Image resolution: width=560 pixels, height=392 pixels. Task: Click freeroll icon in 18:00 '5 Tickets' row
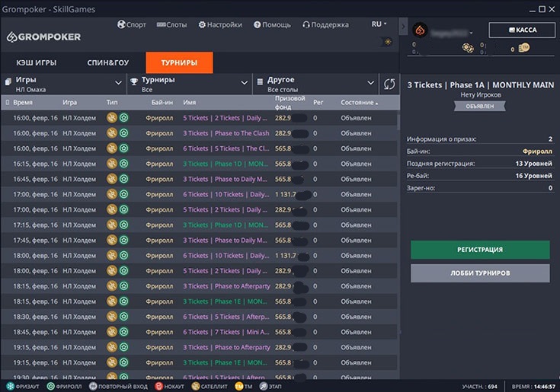[124, 271]
